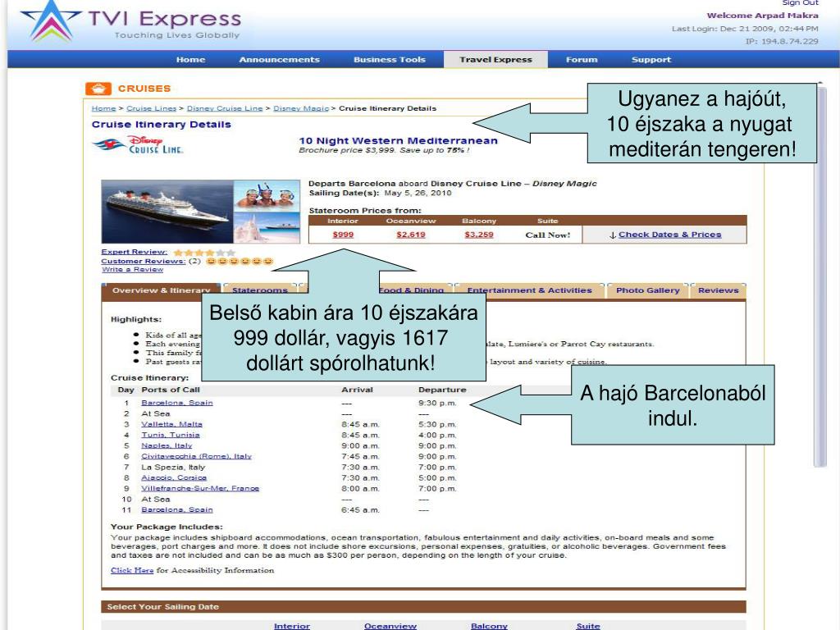The width and height of the screenshot is (840, 630).
Task: Click the Disney Cruise Line logo
Action: [138, 144]
